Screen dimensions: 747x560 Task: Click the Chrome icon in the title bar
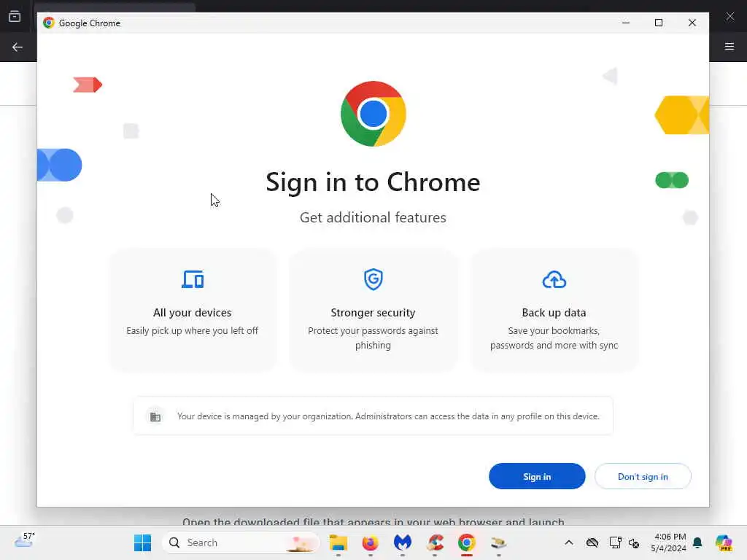(49, 23)
